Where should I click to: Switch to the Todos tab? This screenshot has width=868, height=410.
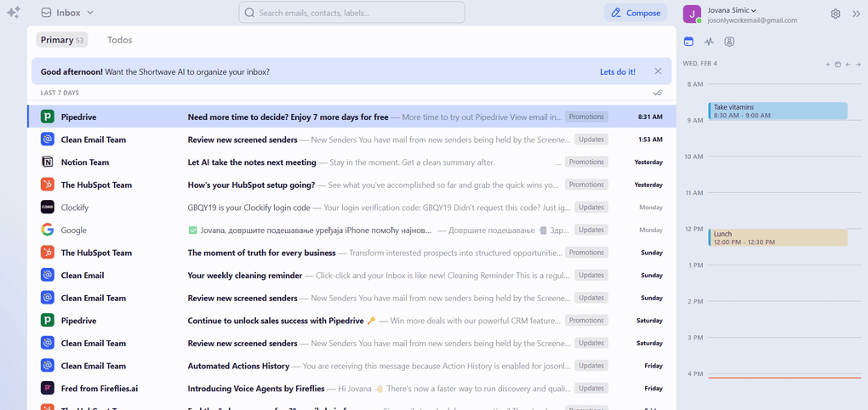120,40
